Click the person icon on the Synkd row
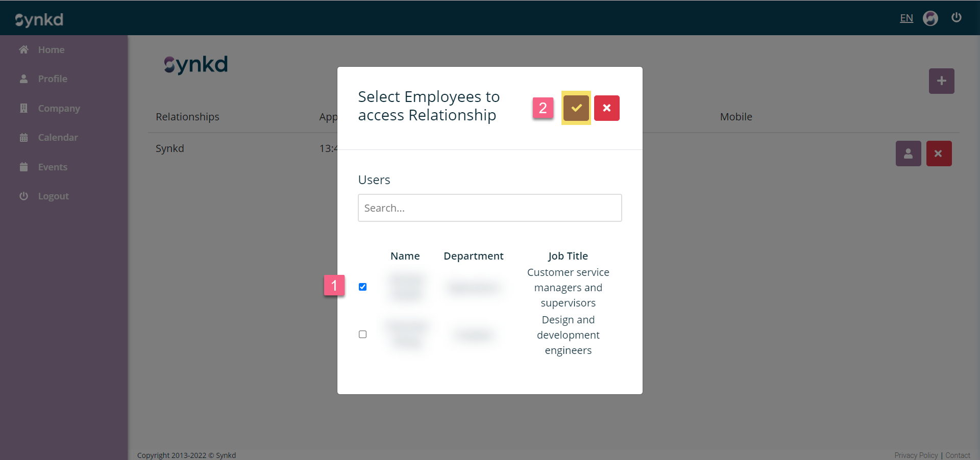This screenshot has height=460, width=980. click(x=908, y=153)
